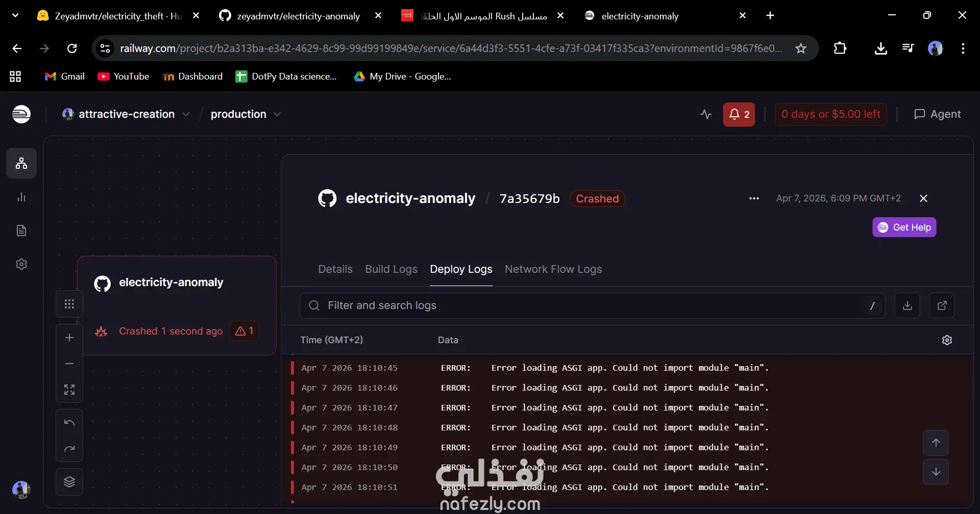Download the deploy logs
This screenshot has width=980, height=514.
click(908, 305)
